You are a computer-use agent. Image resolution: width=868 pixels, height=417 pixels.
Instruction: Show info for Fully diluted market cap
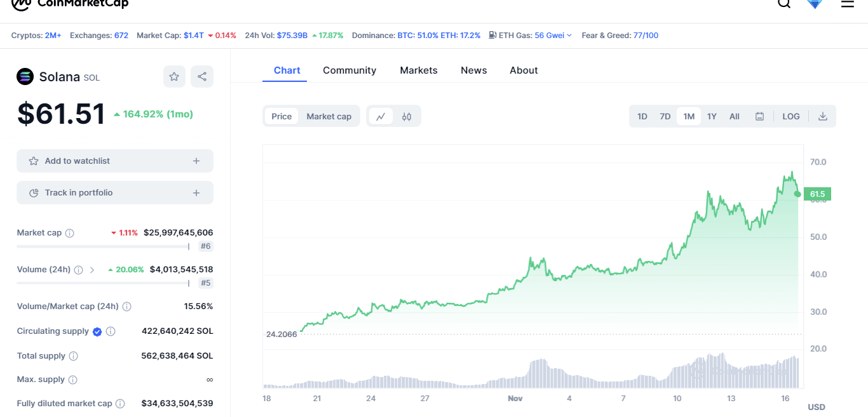tap(120, 404)
